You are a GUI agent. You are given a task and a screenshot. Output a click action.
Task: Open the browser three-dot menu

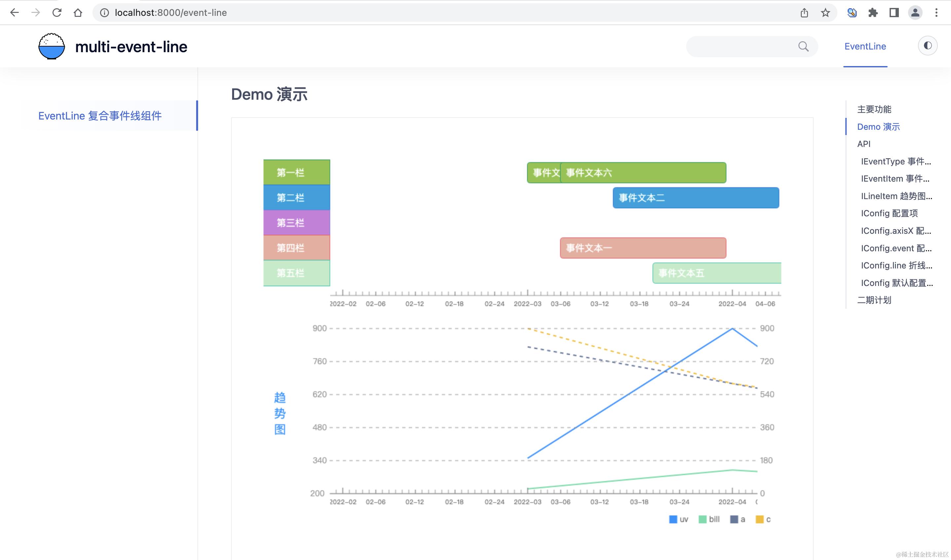936,13
